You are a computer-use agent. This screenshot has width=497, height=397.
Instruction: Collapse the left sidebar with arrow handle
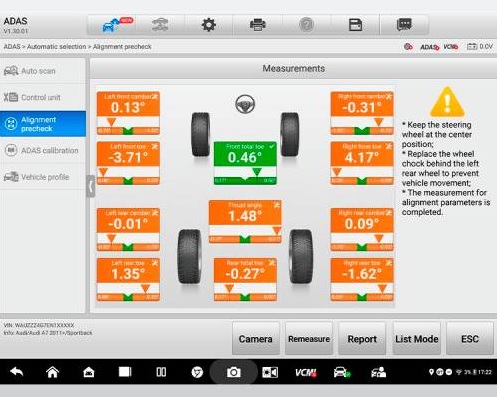[90, 187]
